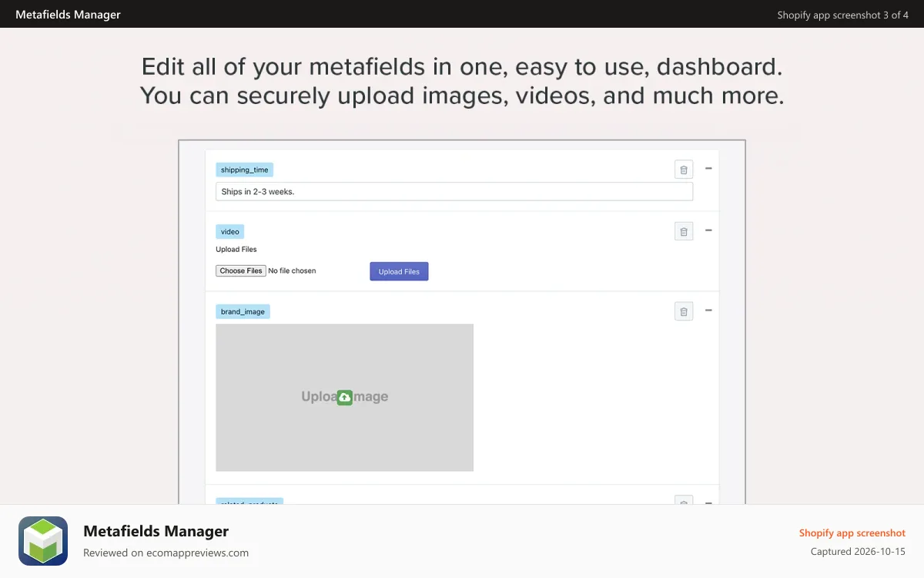Click the blue Upload Files button
The width and height of the screenshot is (924, 578).
click(x=399, y=271)
